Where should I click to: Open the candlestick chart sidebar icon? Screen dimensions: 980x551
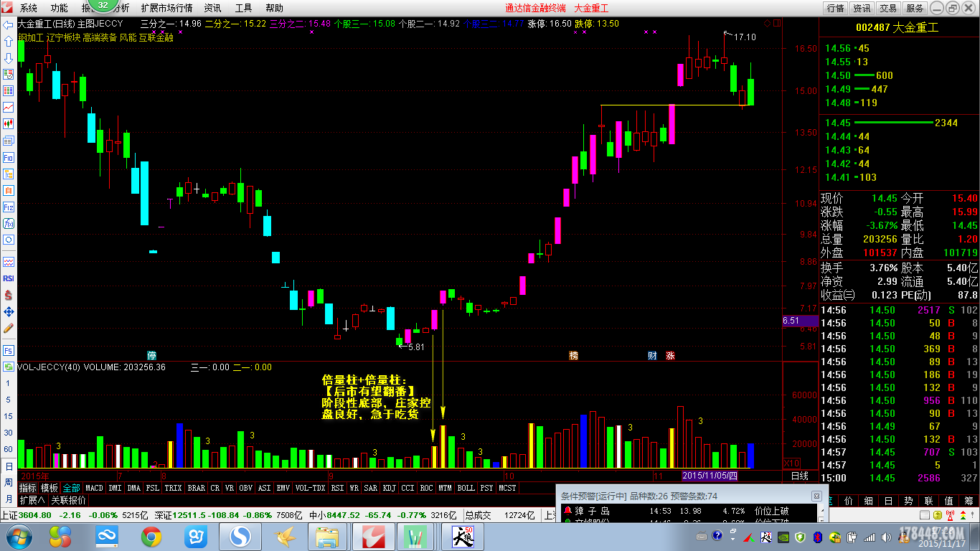pyautogui.click(x=8, y=124)
